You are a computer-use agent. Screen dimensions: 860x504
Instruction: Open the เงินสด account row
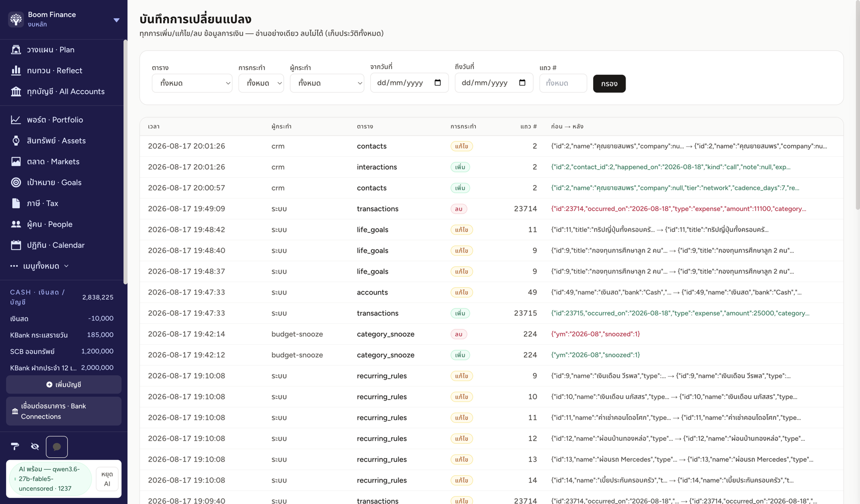point(62,318)
